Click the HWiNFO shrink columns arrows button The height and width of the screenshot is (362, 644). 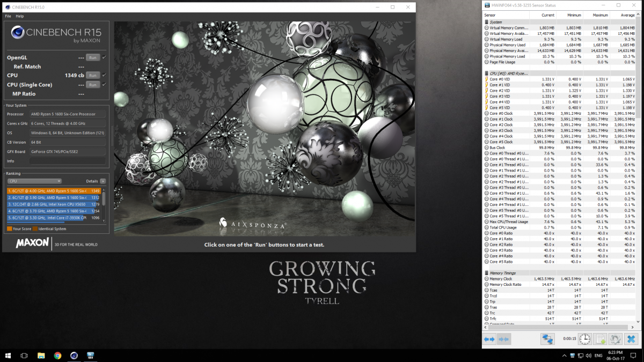point(503,339)
